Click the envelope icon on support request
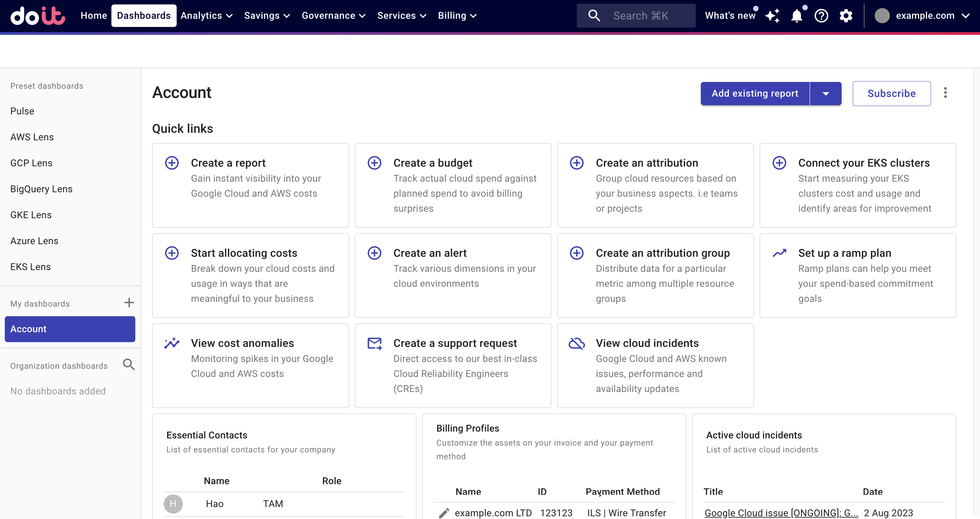Screen dimensions: 980x519 pos(375,343)
